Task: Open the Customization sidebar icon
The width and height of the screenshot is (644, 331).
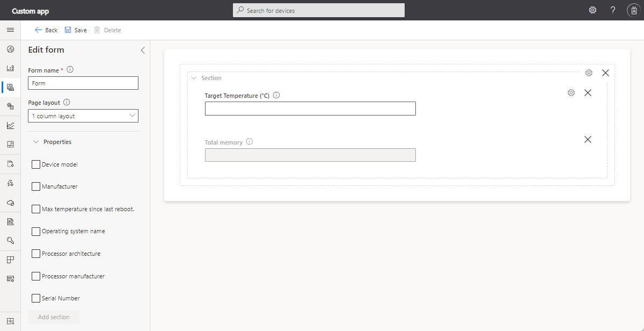Action: (10, 279)
